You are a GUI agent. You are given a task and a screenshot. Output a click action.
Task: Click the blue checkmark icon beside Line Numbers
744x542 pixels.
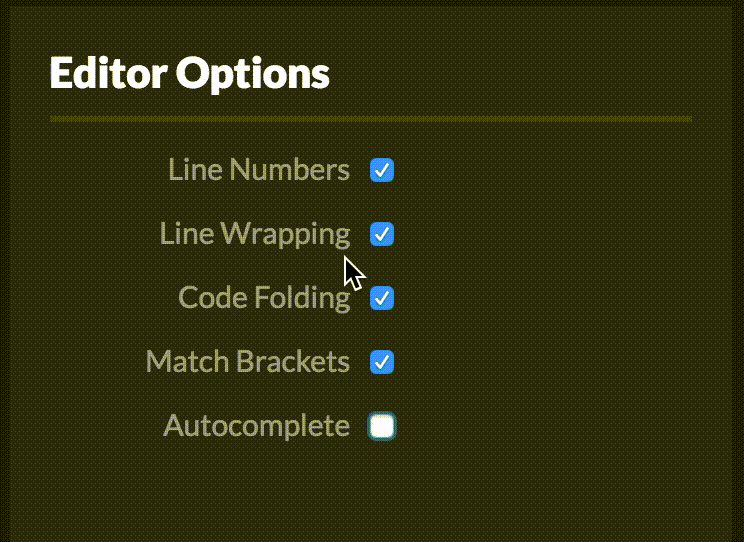[382, 170]
